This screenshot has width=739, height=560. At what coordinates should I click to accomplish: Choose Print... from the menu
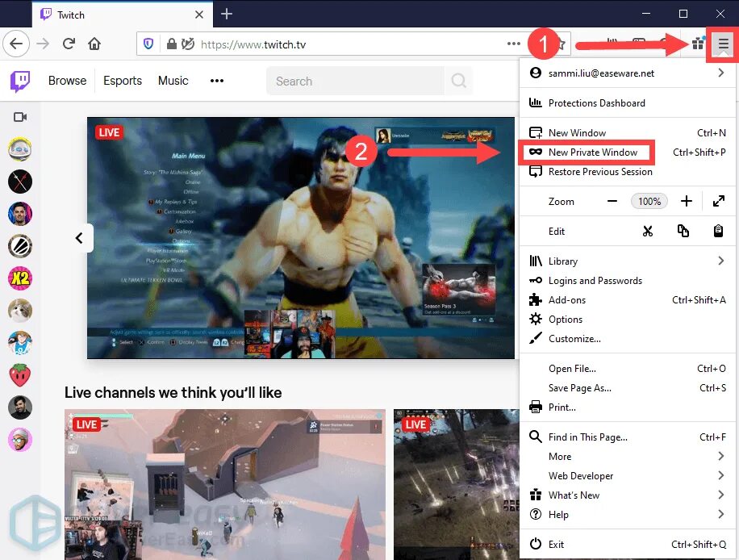click(x=628, y=407)
